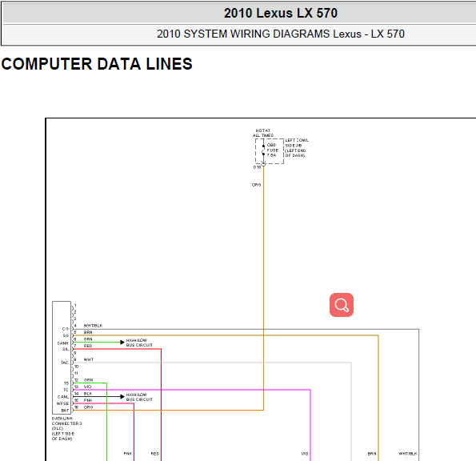Image resolution: width=476 pixels, height=461 pixels.
Task: Click 'LEFT COWL SIDE J/B' location label
Action: click(297, 148)
